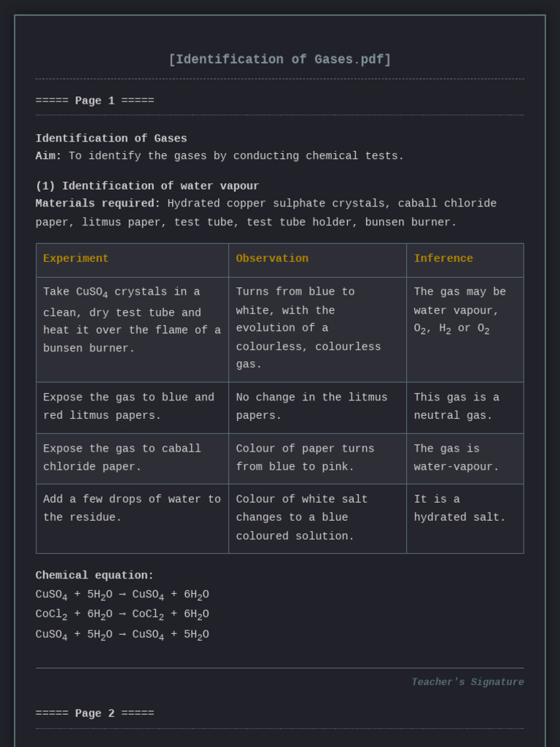
Task: Select the Page 1 marker
Action: click(95, 101)
